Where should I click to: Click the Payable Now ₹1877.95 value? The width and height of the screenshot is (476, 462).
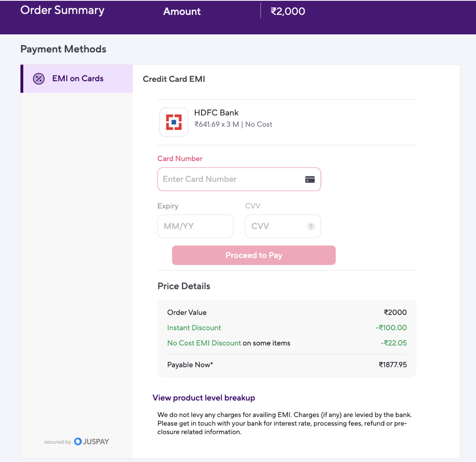(x=392, y=365)
